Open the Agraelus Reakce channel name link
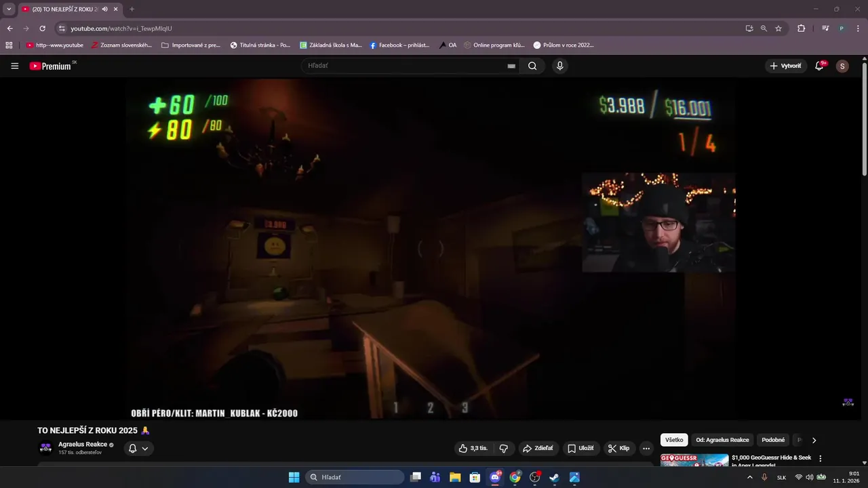868x488 pixels. point(83,445)
